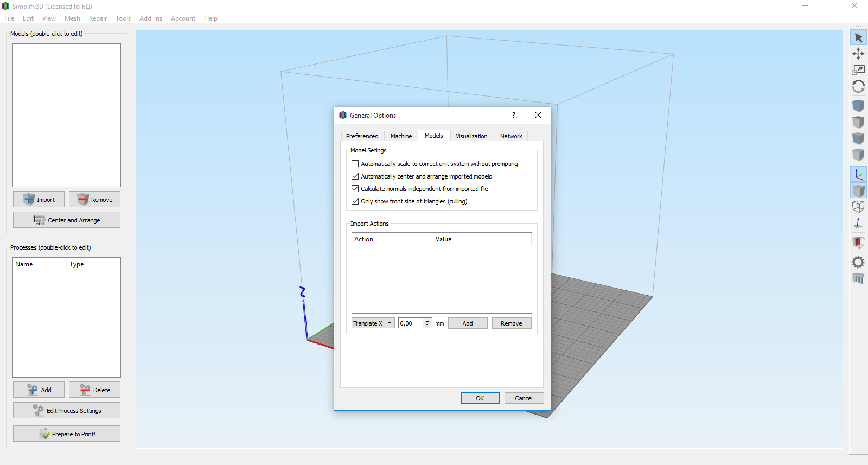Open the Repair menu
The image size is (868, 465).
coord(98,18)
